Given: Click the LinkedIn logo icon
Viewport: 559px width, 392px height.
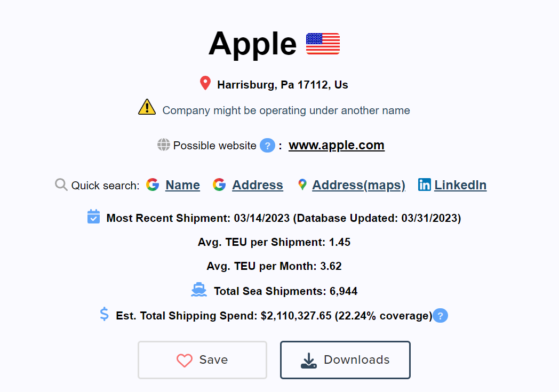Looking at the screenshot, I should pyautogui.click(x=425, y=185).
